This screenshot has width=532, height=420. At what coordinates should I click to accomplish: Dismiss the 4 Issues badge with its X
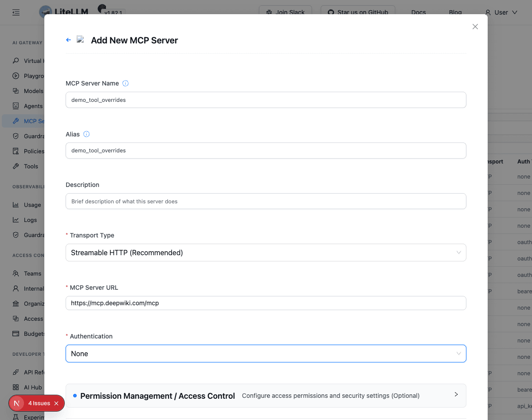(56, 403)
